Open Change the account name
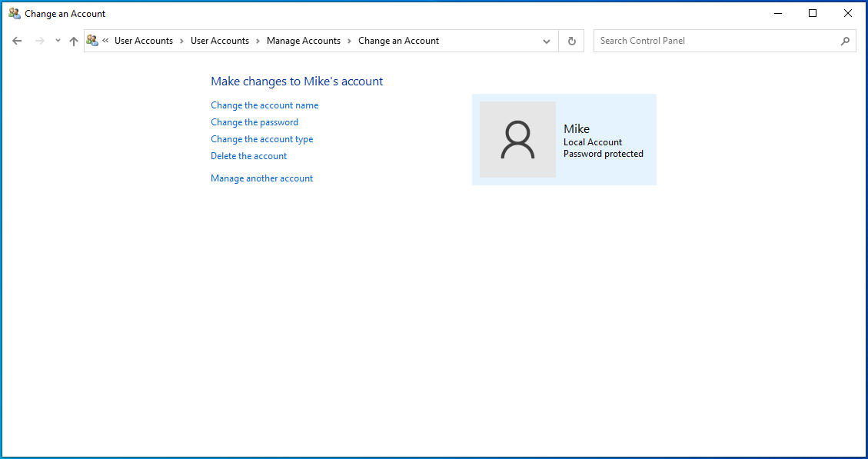The width and height of the screenshot is (868, 459). click(264, 105)
